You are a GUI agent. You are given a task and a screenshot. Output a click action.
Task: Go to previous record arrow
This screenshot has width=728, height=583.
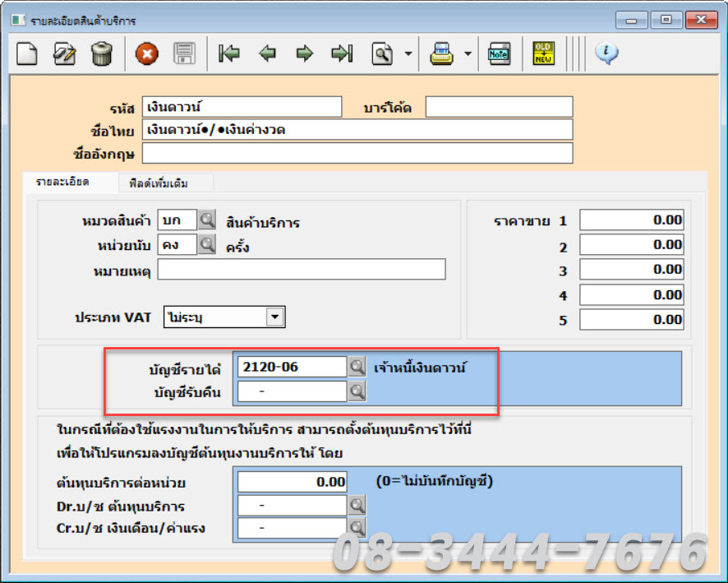click(267, 53)
